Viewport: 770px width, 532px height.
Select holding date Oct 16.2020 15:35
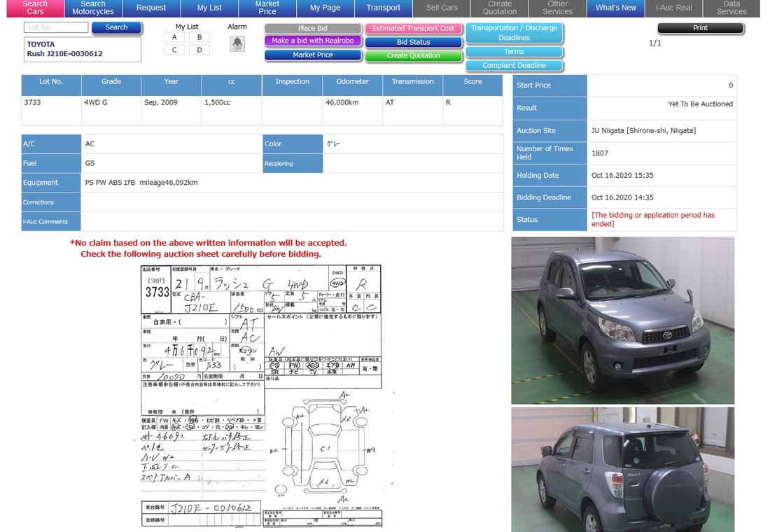[622, 176]
